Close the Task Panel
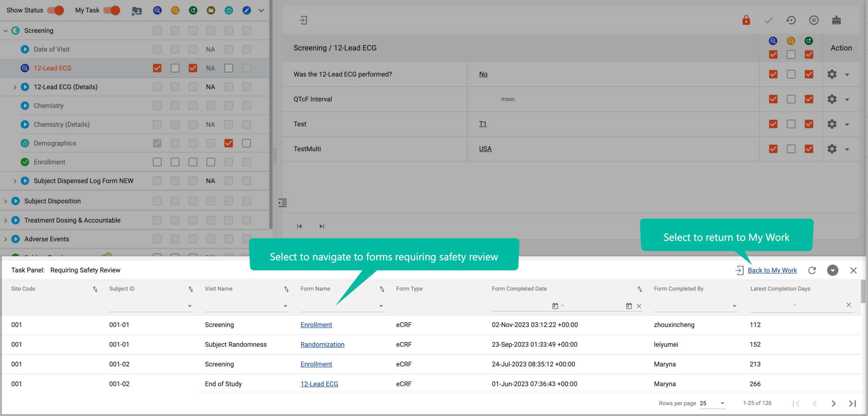This screenshot has width=868, height=416. point(853,270)
